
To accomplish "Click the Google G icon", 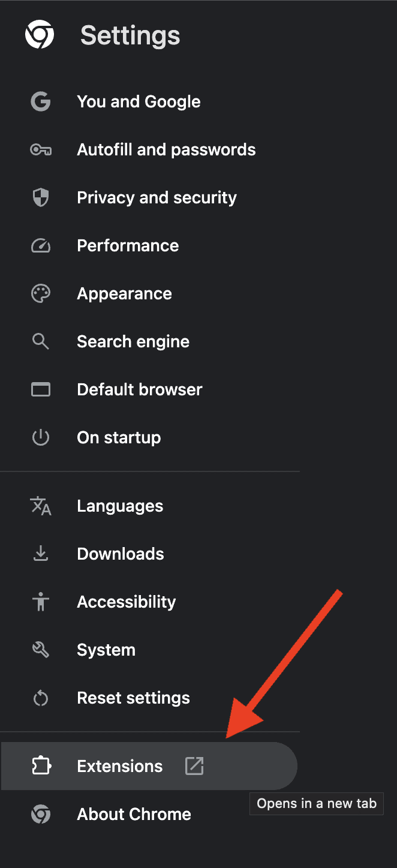I will (x=41, y=101).
